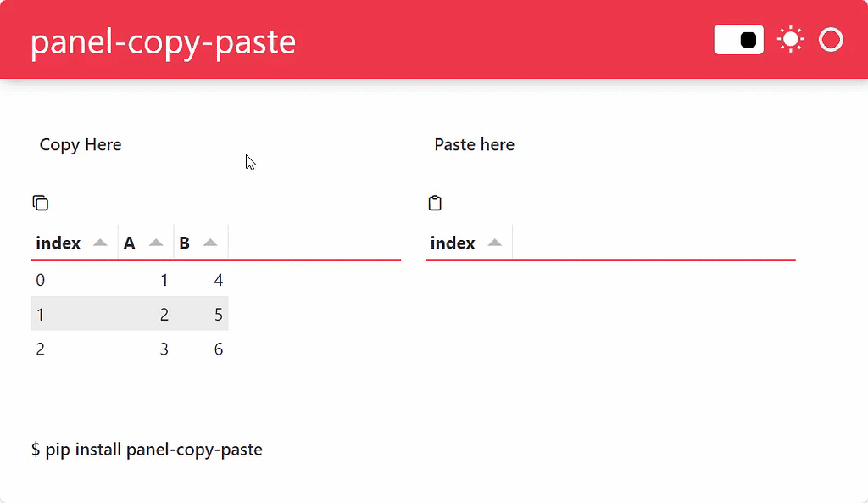Viewport: 868px width, 503px height.
Task: Click the pip install command text
Action: (x=147, y=450)
